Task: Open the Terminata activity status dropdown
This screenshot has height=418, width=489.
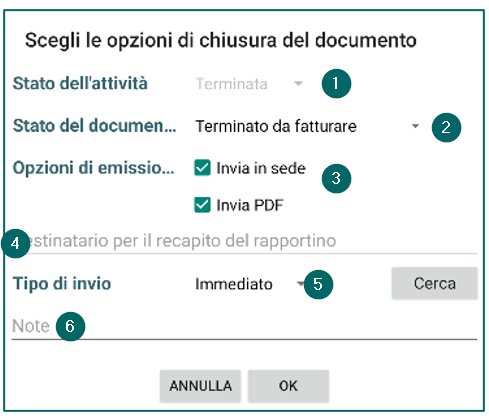Action: (249, 84)
